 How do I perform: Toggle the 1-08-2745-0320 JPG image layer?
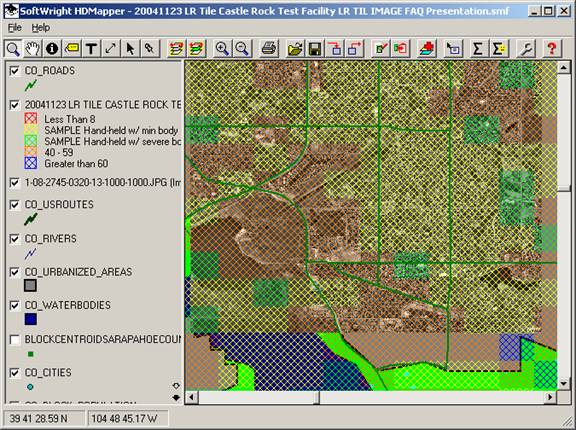15,183
